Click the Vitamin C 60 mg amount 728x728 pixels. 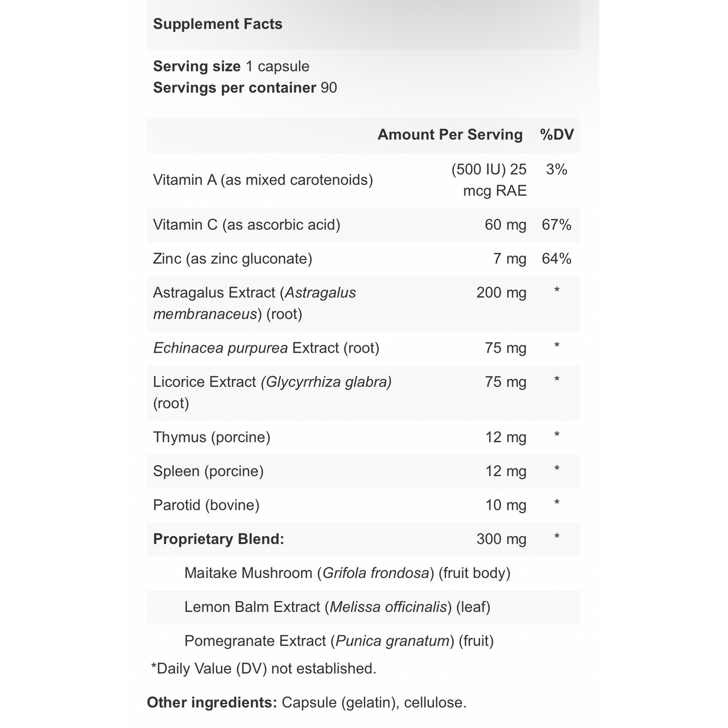(505, 225)
